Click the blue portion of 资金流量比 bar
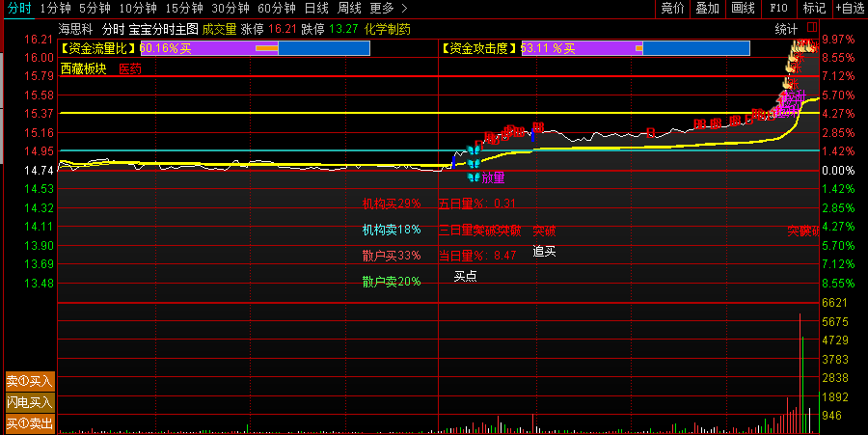868x435 pixels. (324, 48)
